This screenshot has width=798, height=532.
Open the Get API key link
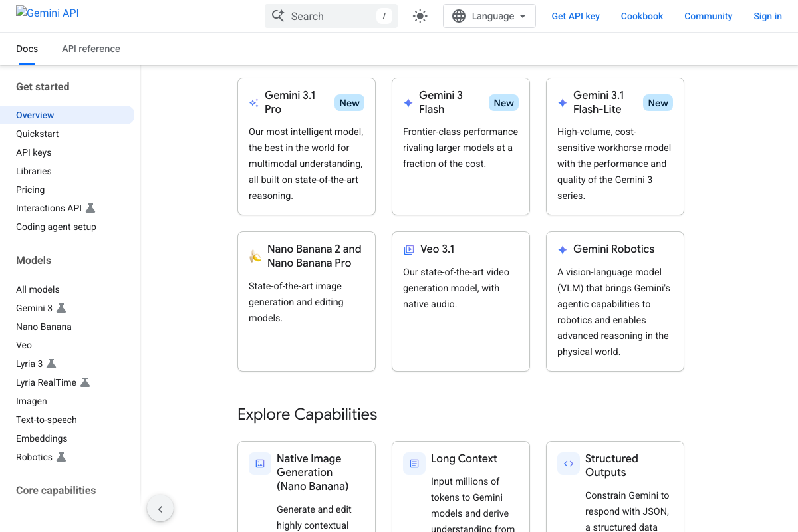pos(575,16)
